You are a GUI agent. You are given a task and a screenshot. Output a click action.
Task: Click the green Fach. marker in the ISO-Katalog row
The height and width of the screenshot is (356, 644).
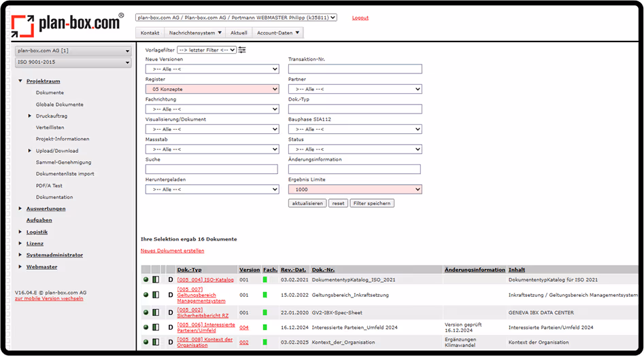click(265, 280)
